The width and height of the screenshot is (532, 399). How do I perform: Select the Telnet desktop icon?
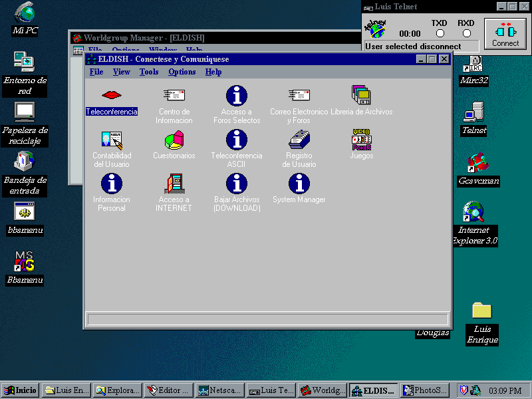(x=473, y=111)
